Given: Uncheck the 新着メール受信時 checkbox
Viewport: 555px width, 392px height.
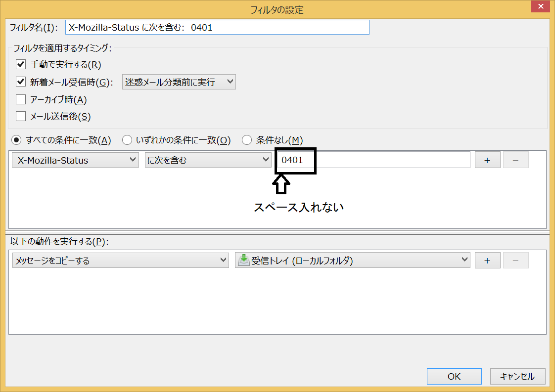Looking at the screenshot, I should tap(21, 82).
